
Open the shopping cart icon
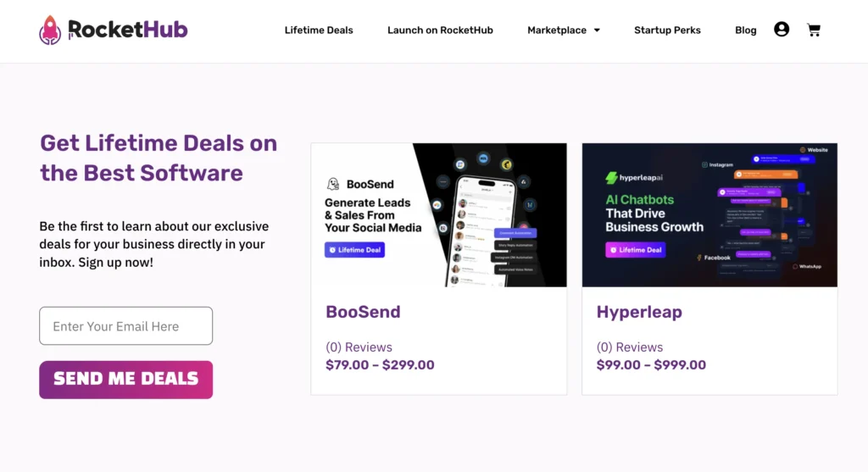tap(814, 30)
